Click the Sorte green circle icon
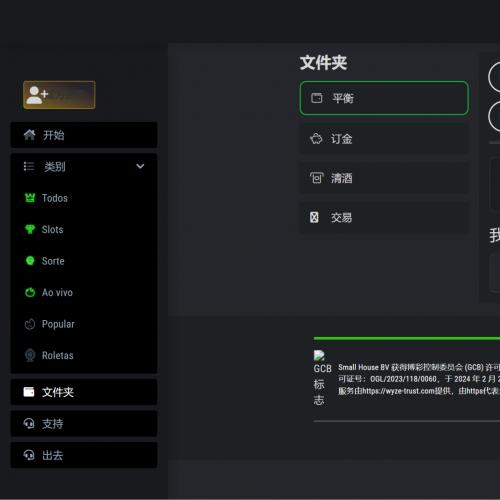 pos(30,261)
